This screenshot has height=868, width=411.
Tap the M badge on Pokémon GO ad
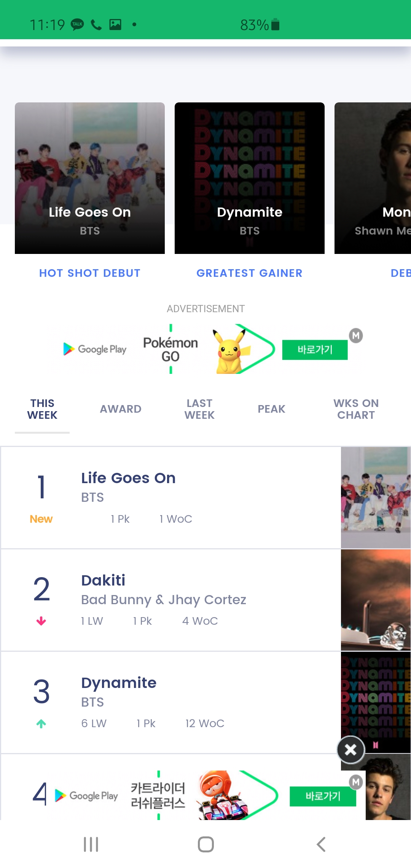[356, 335]
